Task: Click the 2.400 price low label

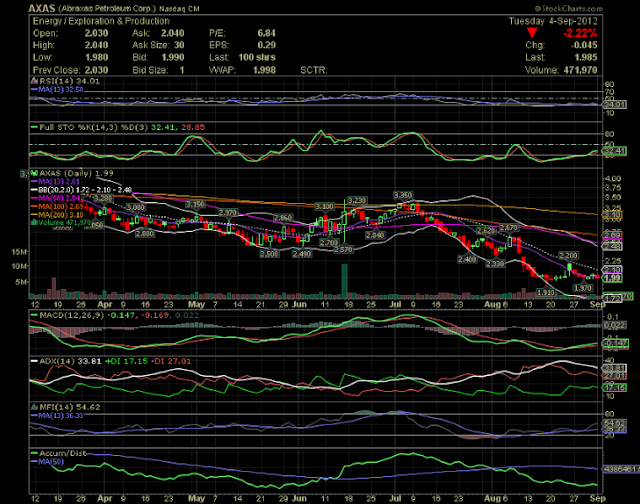Action: 467,259
